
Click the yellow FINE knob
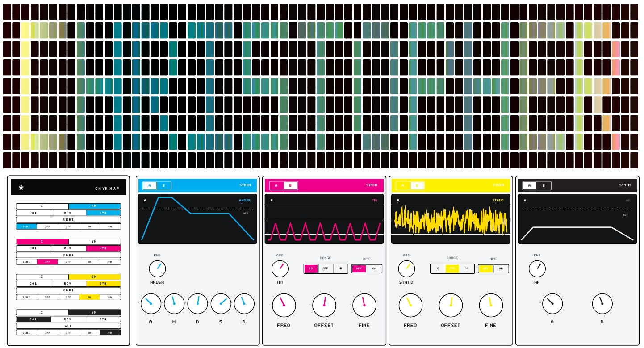491,305
